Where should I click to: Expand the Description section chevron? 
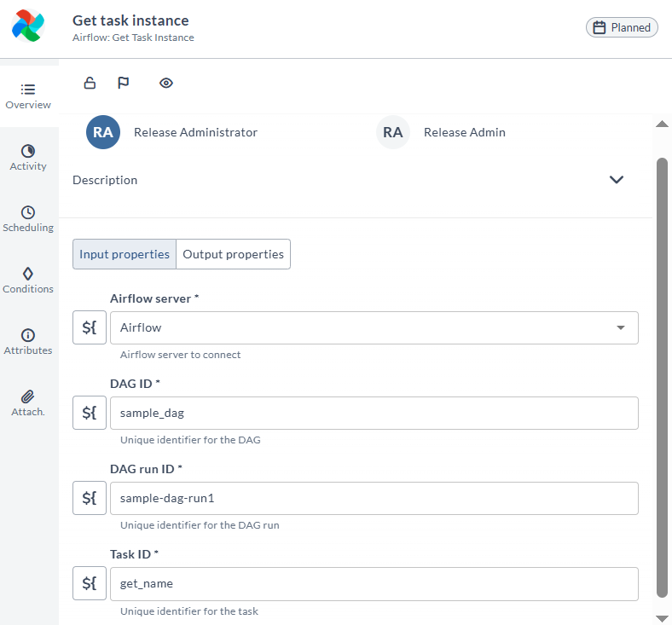(x=617, y=180)
